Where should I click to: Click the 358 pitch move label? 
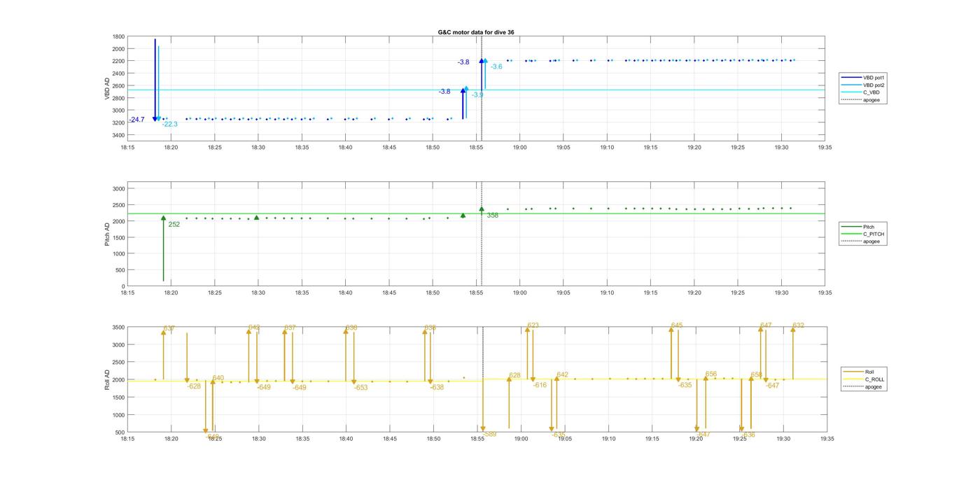[493, 216]
